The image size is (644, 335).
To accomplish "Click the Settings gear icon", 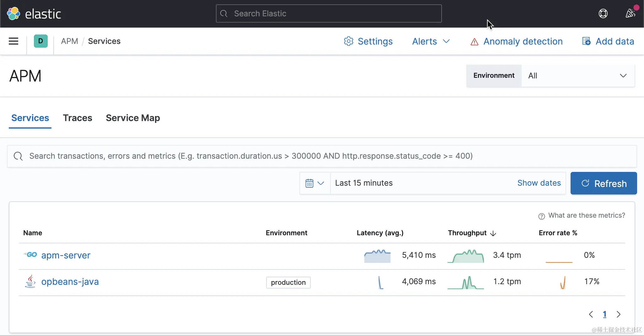I will click(x=348, y=41).
